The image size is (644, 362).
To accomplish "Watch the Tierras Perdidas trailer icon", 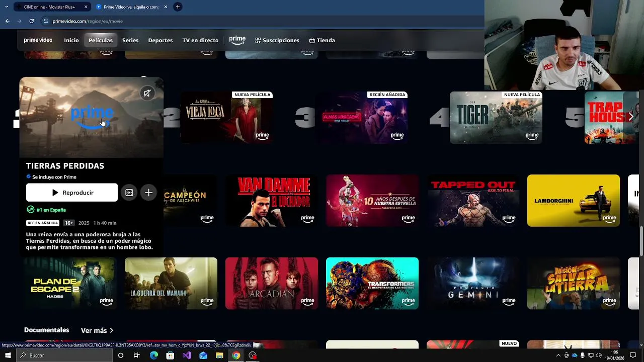I will [129, 193].
